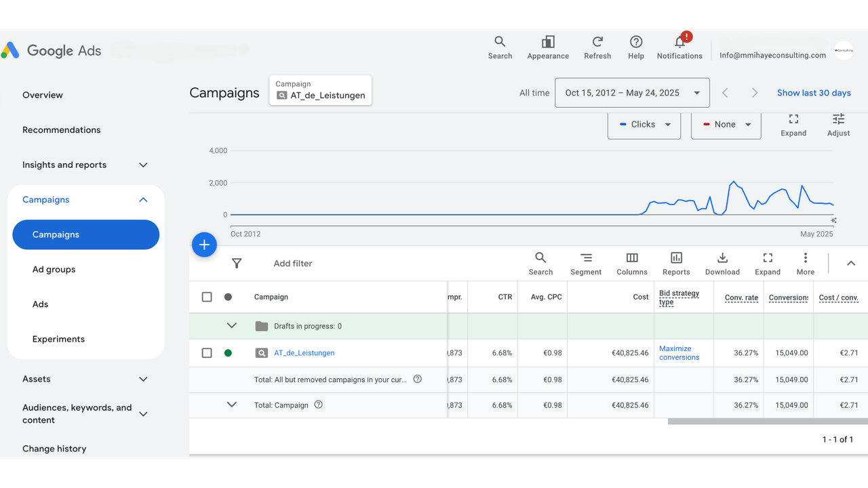Expand Audiences, keywords, and content
The width and height of the screenshot is (868, 488).
[x=143, y=413]
